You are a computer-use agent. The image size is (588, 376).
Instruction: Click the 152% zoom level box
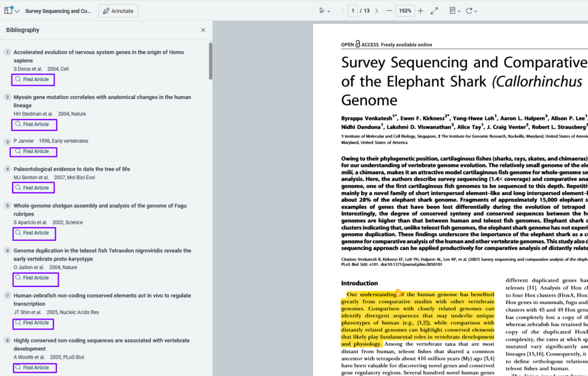point(405,11)
